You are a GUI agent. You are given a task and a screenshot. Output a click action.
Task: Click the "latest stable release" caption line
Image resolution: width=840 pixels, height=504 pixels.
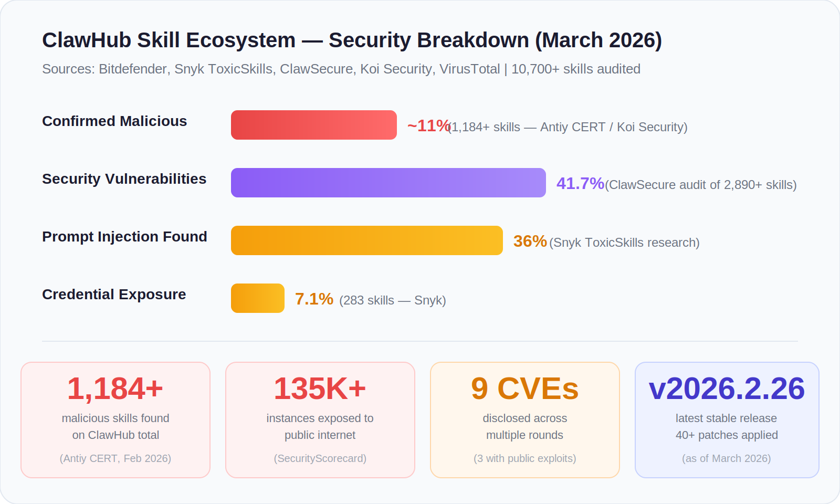(727, 418)
